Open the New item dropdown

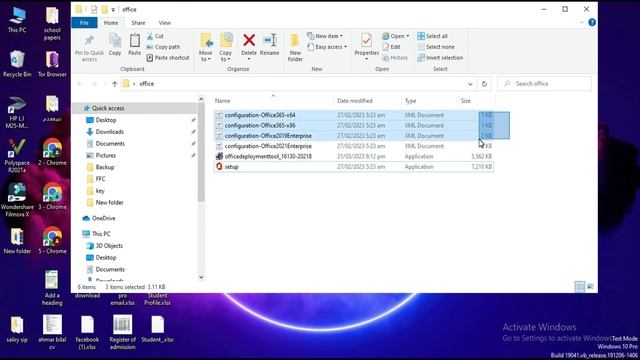pos(325,36)
